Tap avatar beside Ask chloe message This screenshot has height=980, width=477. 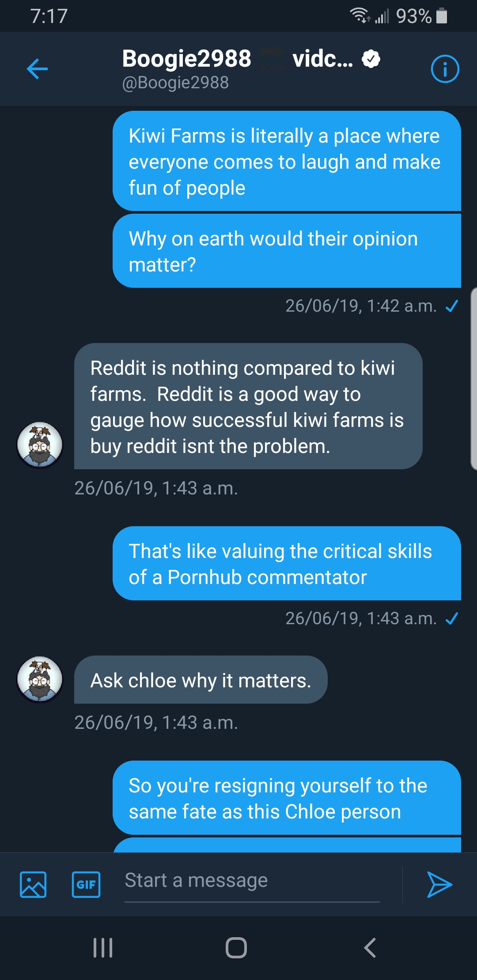coord(40,679)
